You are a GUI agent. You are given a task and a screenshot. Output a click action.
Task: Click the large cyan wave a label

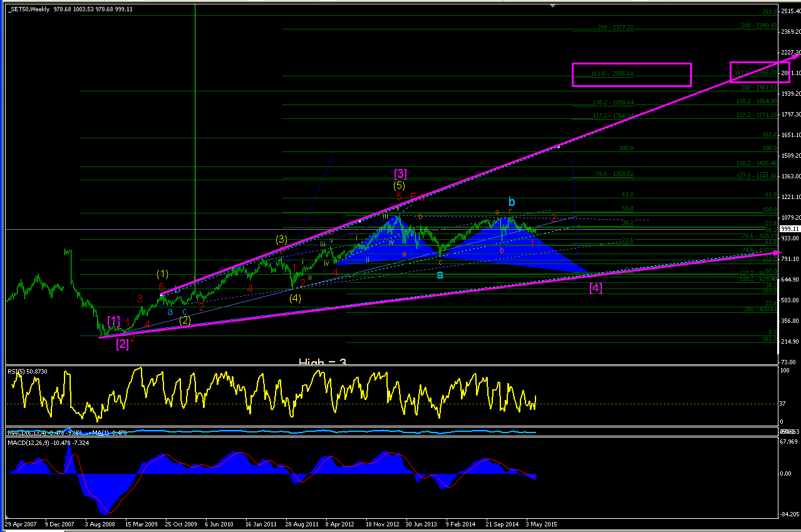440,275
